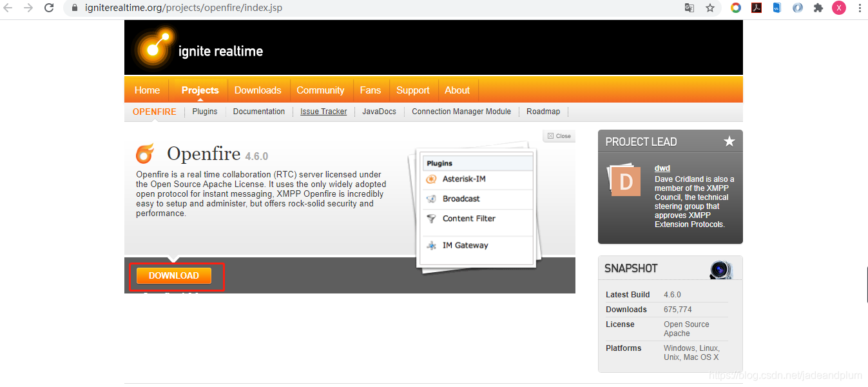Click the browser back arrow
The width and height of the screenshot is (868, 387).
coord(9,8)
